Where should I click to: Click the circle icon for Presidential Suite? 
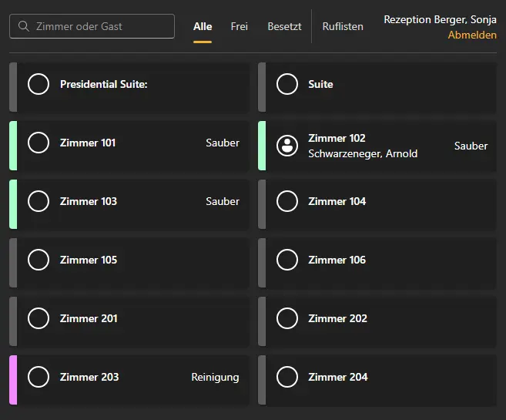pos(39,84)
